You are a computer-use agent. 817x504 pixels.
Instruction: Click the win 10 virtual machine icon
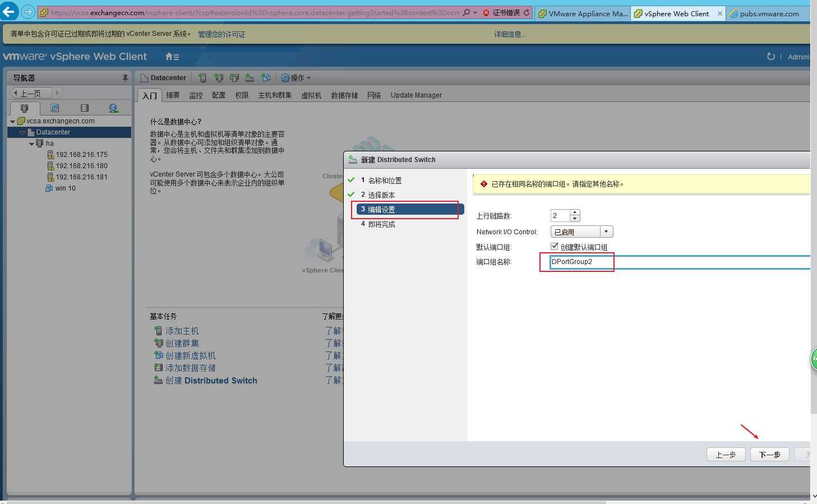49,188
